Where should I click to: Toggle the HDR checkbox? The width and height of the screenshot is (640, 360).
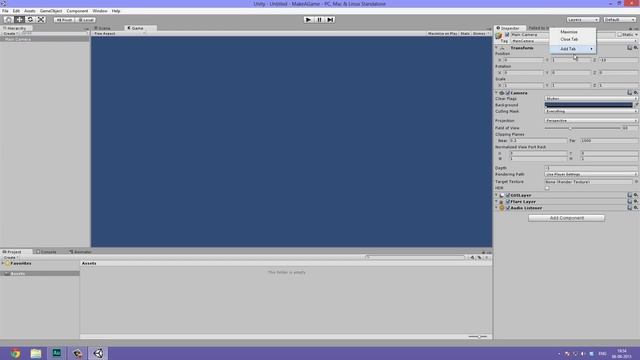click(x=547, y=188)
